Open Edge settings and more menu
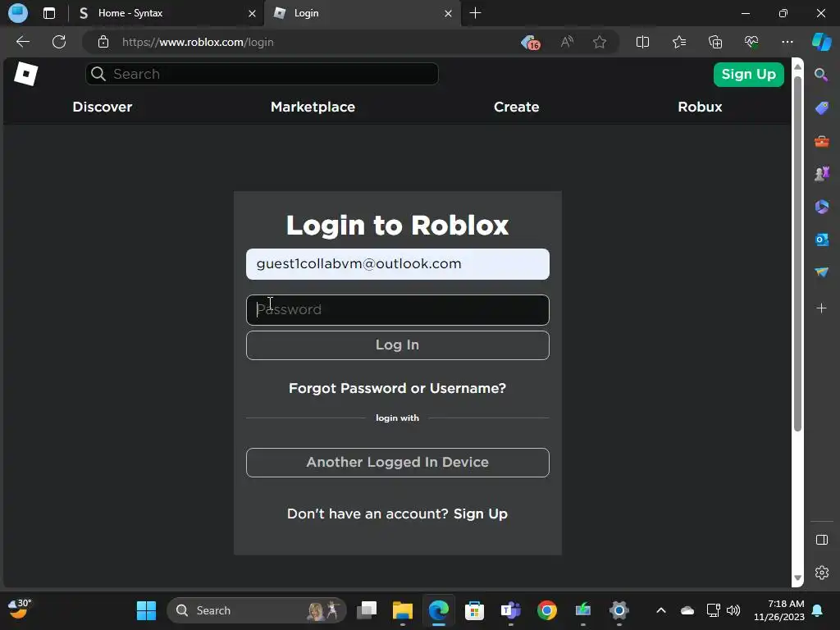This screenshot has height=630, width=840. (x=787, y=42)
